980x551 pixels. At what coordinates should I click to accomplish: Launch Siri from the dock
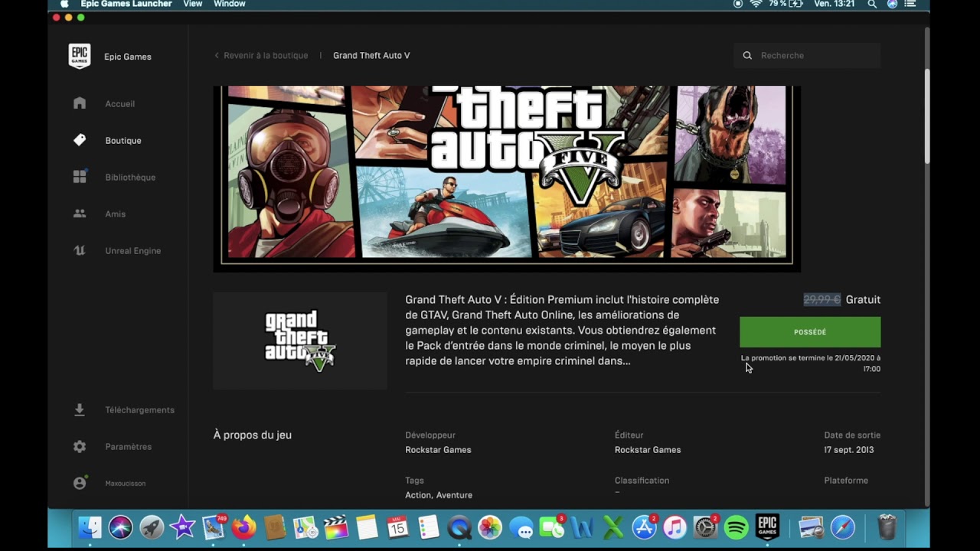(x=121, y=527)
